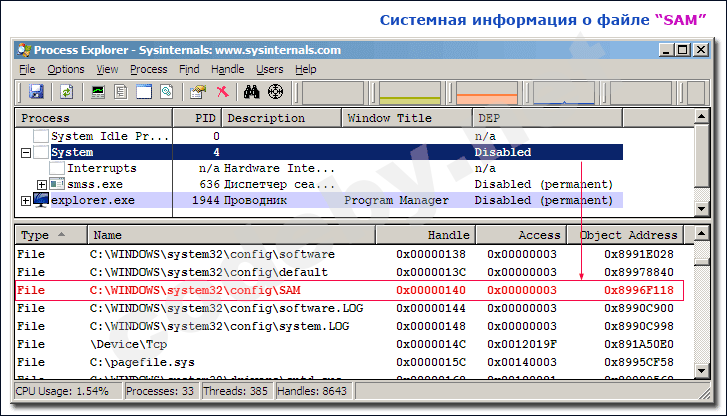The height and width of the screenshot is (416, 727).
Task: Click the object address 0x8996F118
Action: pyautogui.click(x=638, y=290)
